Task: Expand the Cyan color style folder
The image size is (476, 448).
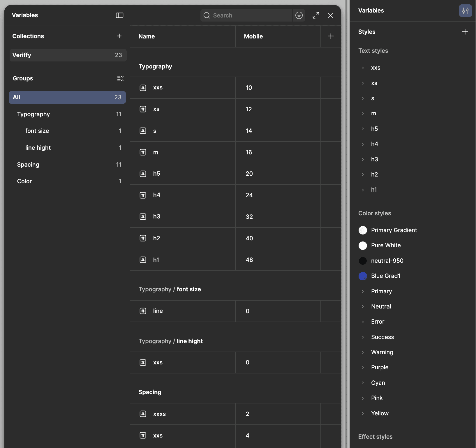Action: 363,383
